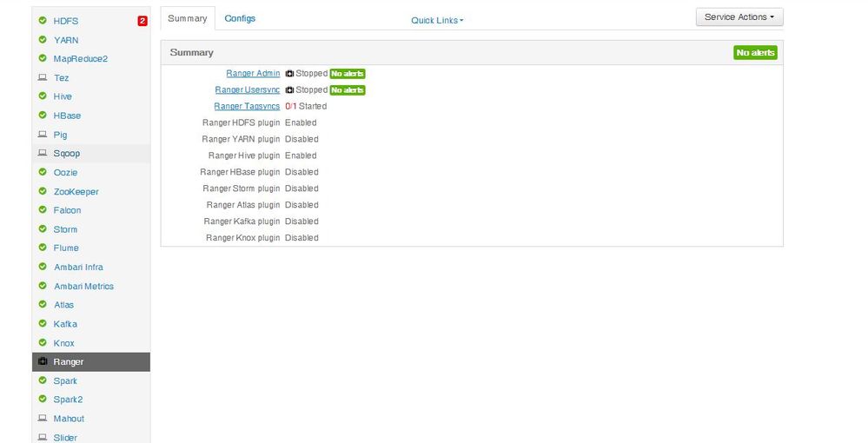This screenshot has height=443, width=868.
Task: Click the green check icon beside Falcon
Action: tap(43, 210)
